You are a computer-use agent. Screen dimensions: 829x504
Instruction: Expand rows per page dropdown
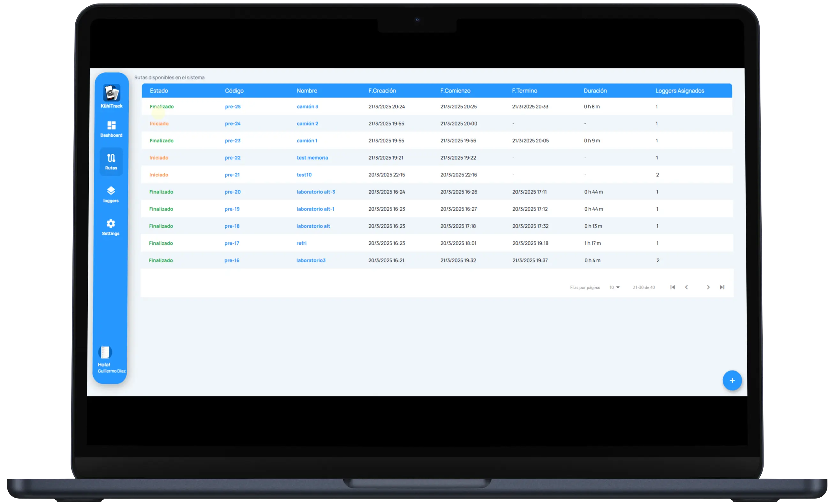pyautogui.click(x=614, y=287)
